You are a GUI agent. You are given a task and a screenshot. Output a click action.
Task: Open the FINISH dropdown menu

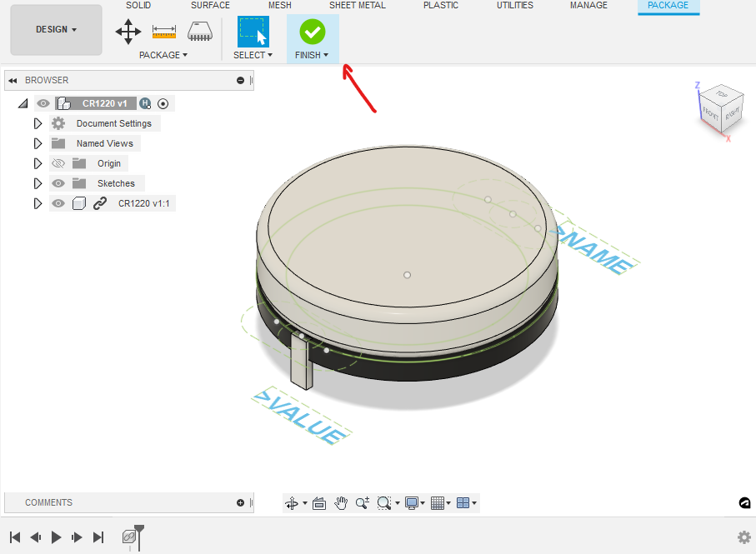point(312,55)
